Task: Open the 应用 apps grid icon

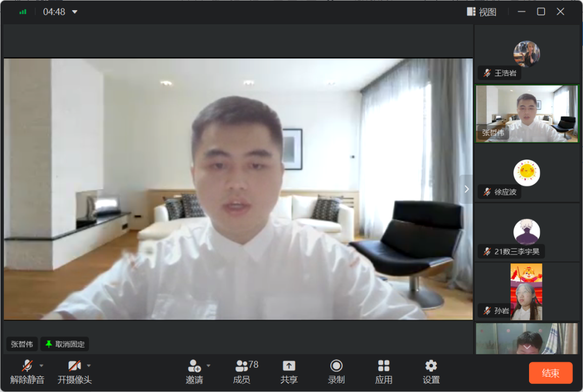Action: [384, 366]
